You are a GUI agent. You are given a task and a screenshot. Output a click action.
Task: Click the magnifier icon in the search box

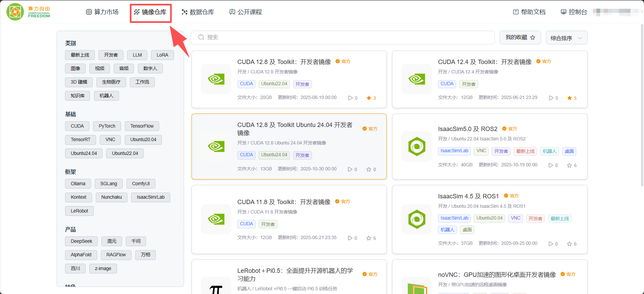pyautogui.click(x=201, y=37)
